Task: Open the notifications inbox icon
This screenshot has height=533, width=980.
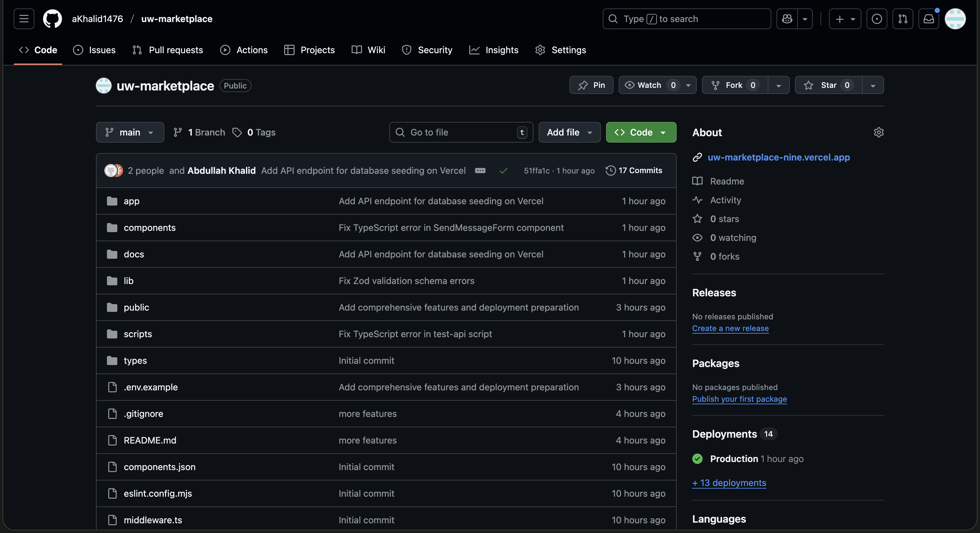Action: click(928, 19)
